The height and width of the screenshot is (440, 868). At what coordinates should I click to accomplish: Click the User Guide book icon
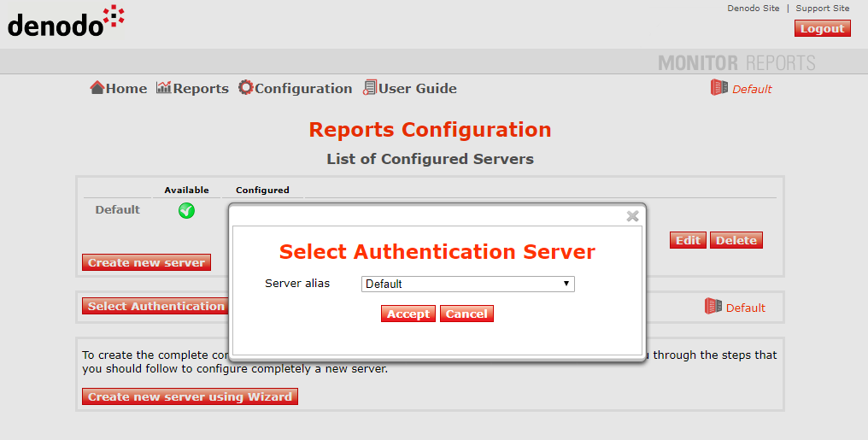click(370, 87)
